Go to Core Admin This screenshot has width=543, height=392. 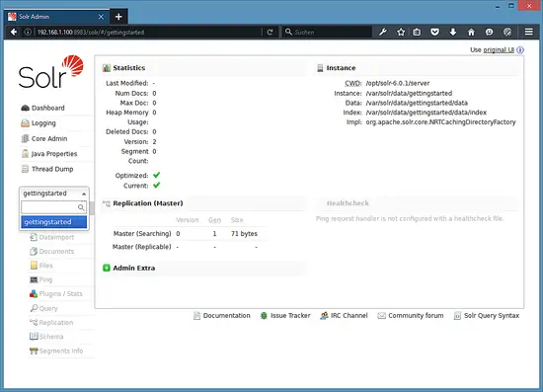point(44,138)
